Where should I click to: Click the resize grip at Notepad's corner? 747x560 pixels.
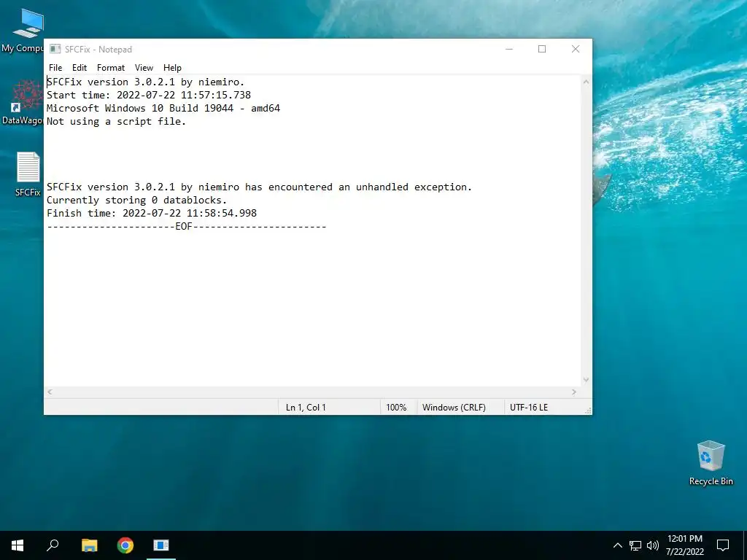pyautogui.click(x=588, y=411)
